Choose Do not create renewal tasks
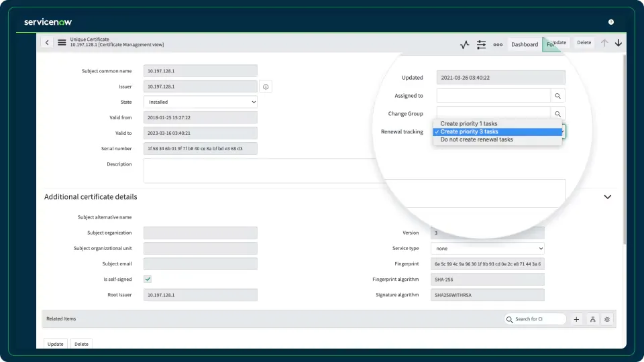644x362 pixels. pos(476,139)
